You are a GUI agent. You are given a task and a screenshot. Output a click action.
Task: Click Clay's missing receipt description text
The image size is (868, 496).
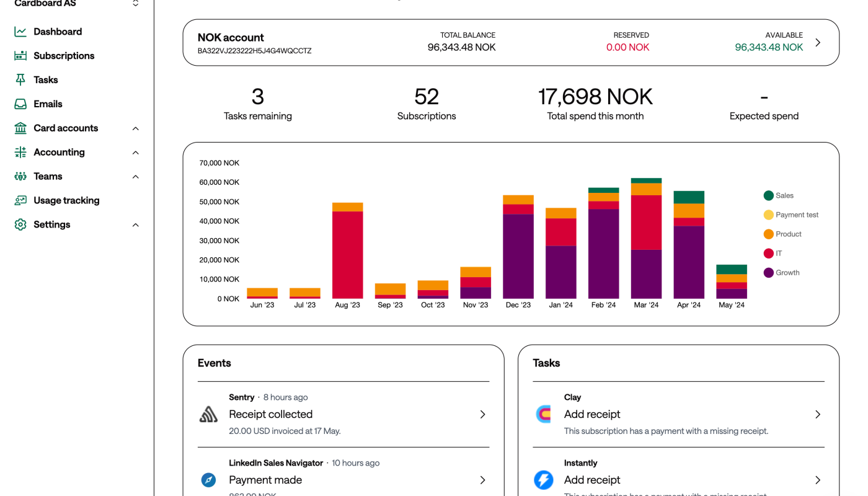point(666,431)
